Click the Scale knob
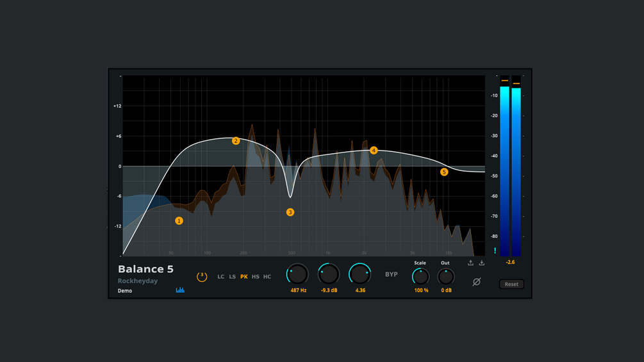Viewport: 644px width, 362px height. (420, 277)
